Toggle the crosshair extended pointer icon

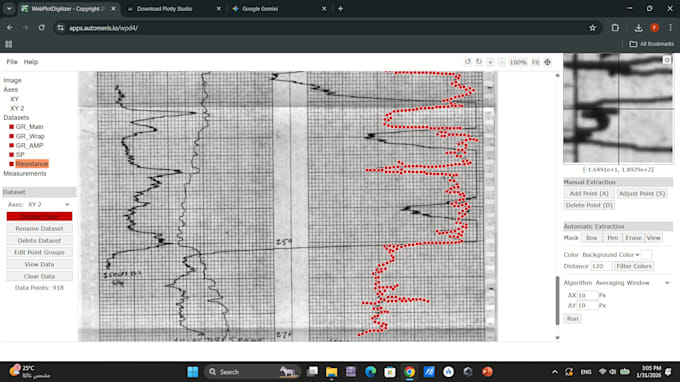548,62
